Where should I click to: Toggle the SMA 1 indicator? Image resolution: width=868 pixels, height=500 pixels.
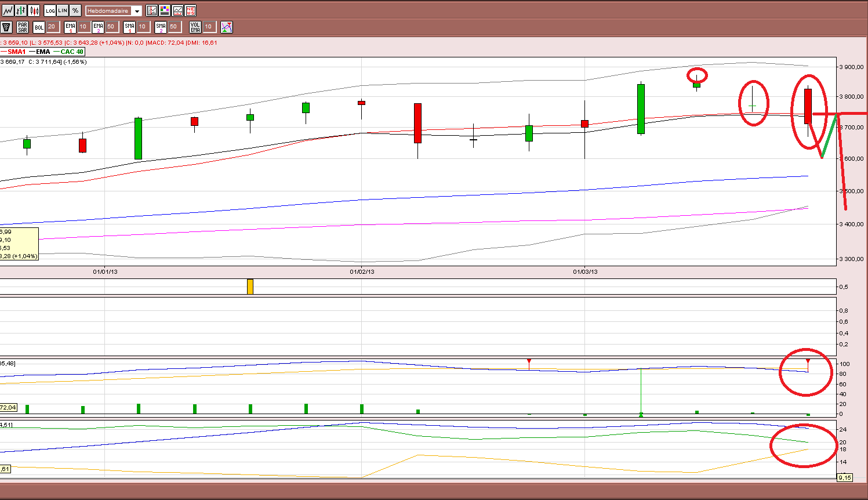[x=129, y=27]
